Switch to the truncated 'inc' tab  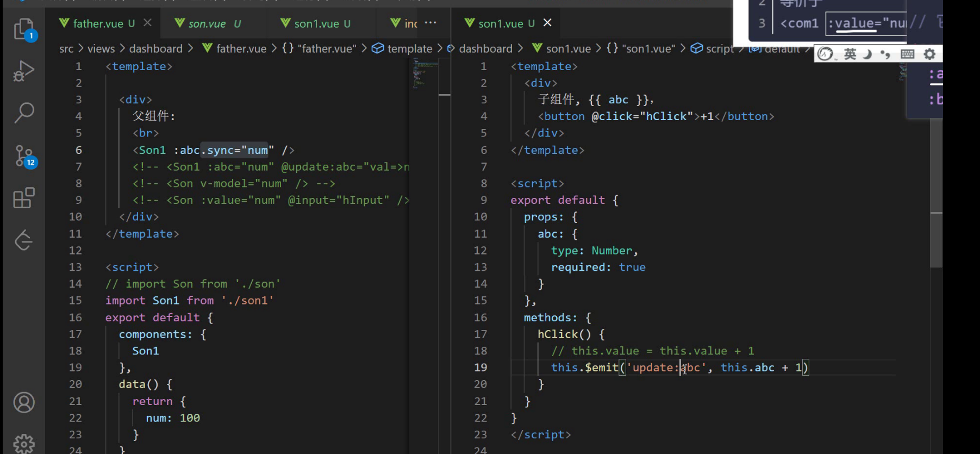pos(404,23)
